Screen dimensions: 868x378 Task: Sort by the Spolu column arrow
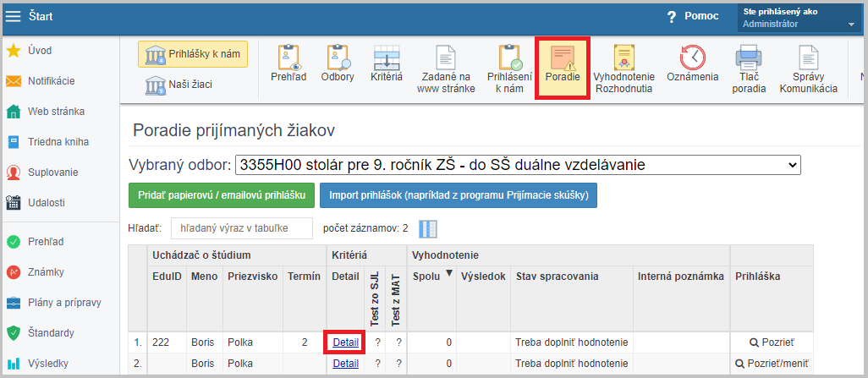coord(448,273)
